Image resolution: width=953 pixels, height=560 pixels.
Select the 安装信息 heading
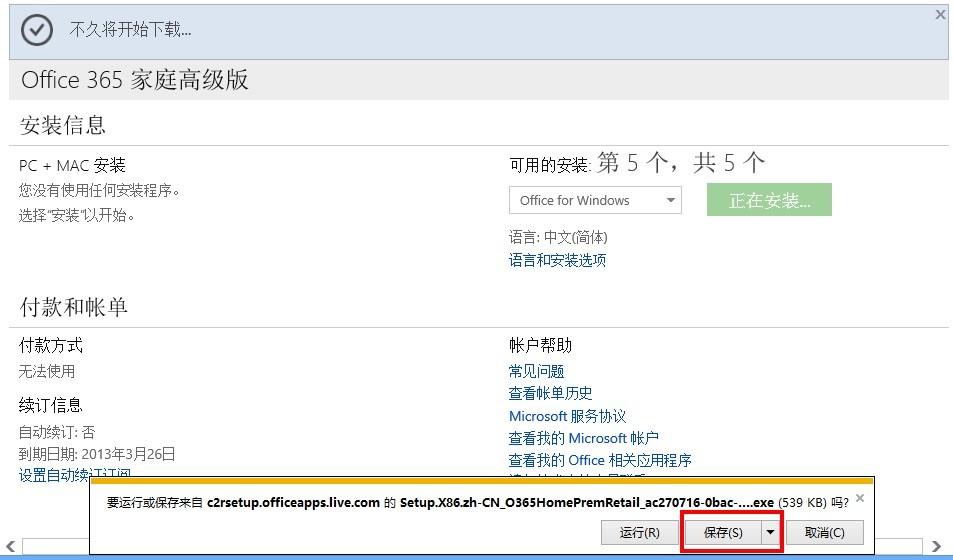point(63,125)
